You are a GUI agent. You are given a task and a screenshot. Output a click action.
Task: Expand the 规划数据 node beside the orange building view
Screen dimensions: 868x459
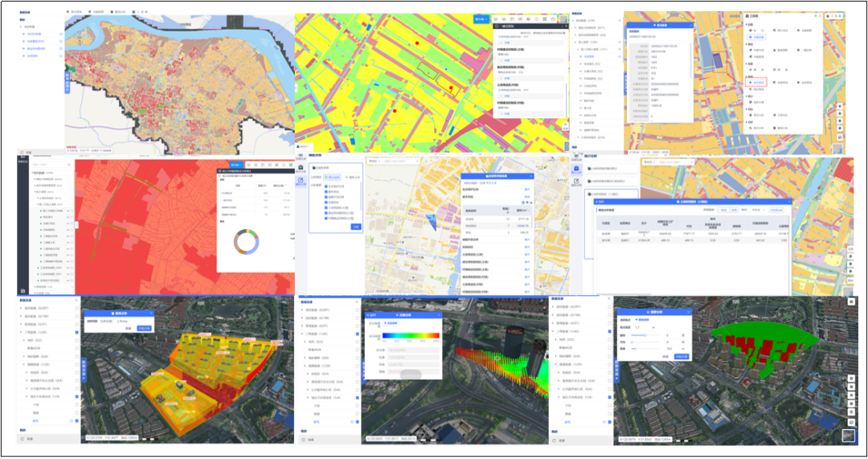point(23,316)
